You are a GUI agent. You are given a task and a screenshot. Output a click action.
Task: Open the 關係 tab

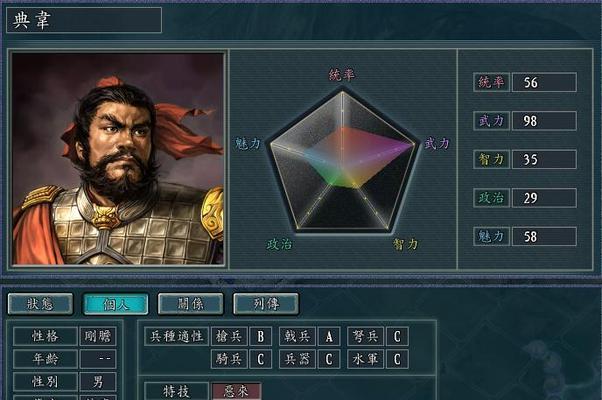click(191, 304)
